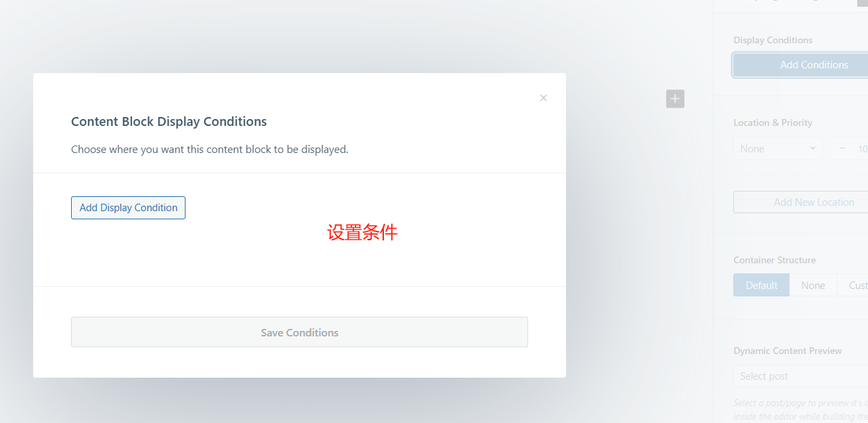
Task: Click the priority input showing 10
Action: (863, 148)
